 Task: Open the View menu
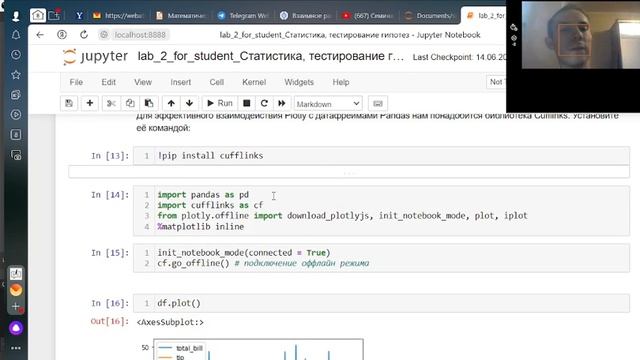click(x=143, y=82)
